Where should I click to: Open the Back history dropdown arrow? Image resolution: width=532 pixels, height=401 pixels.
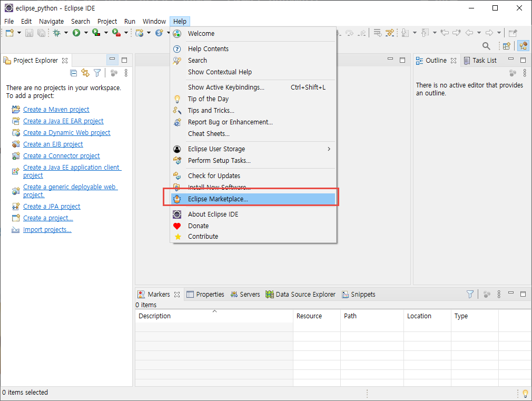click(x=479, y=33)
